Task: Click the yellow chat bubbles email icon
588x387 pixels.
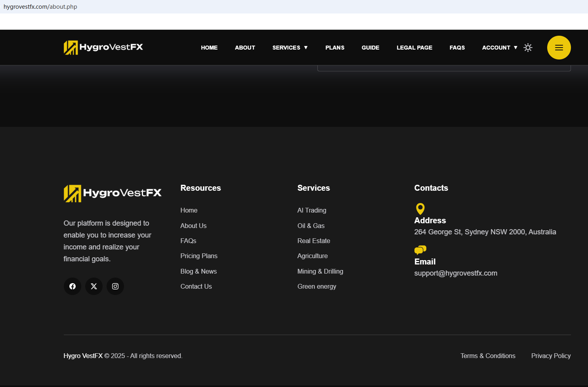Action: [x=420, y=250]
